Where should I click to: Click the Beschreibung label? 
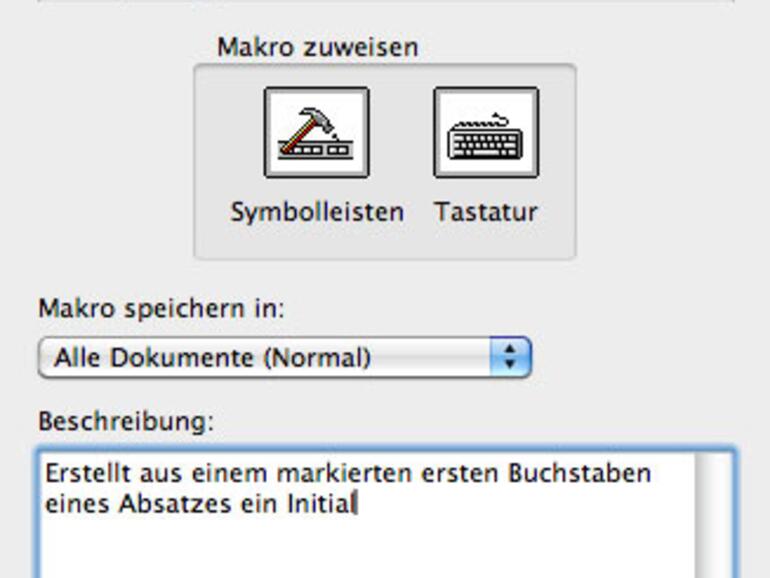click(x=126, y=421)
